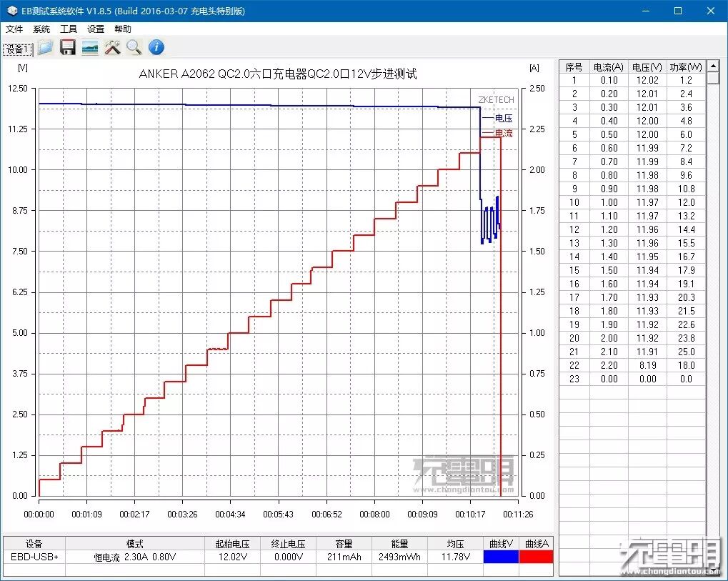This screenshot has width=728, height=581.
Task: Click the 功率(W) column header
Action: (x=686, y=67)
